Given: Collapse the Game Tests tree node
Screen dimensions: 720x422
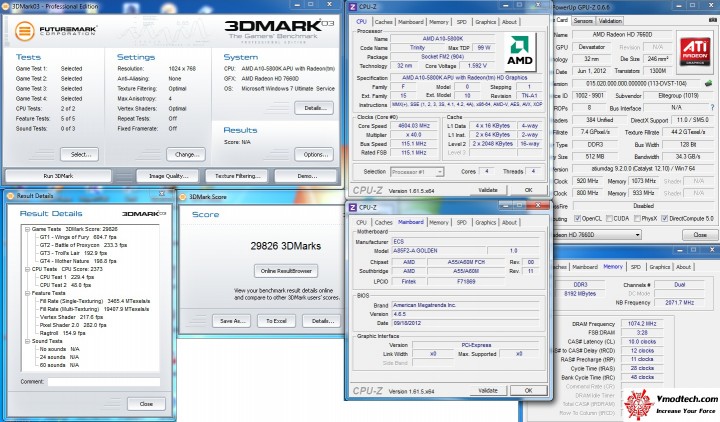Looking at the screenshot, I should pyautogui.click(x=28, y=229).
